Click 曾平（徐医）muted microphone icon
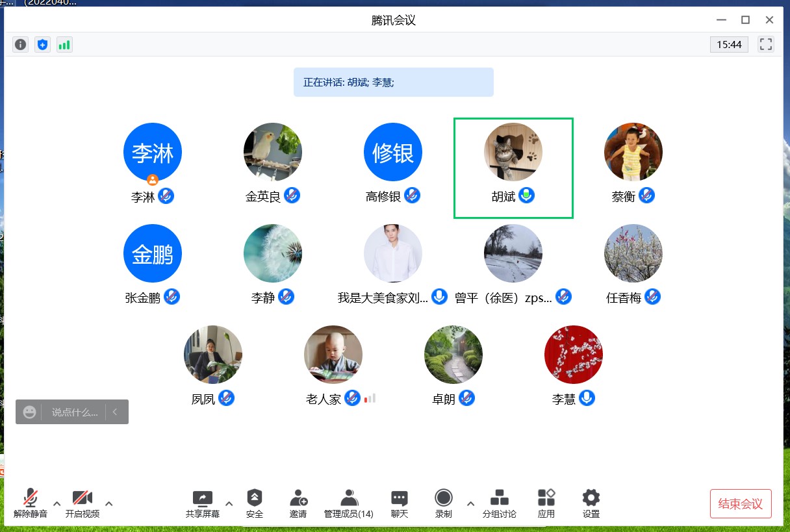The width and height of the screenshot is (790, 532). click(563, 297)
